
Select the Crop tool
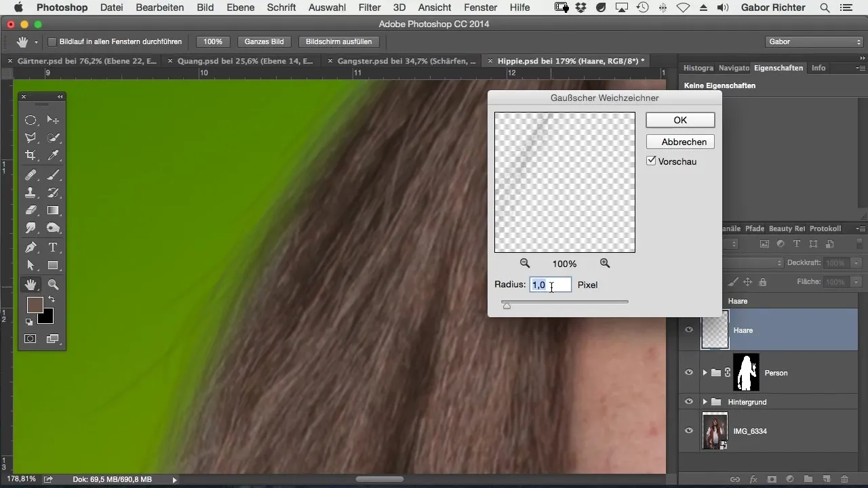tap(31, 155)
